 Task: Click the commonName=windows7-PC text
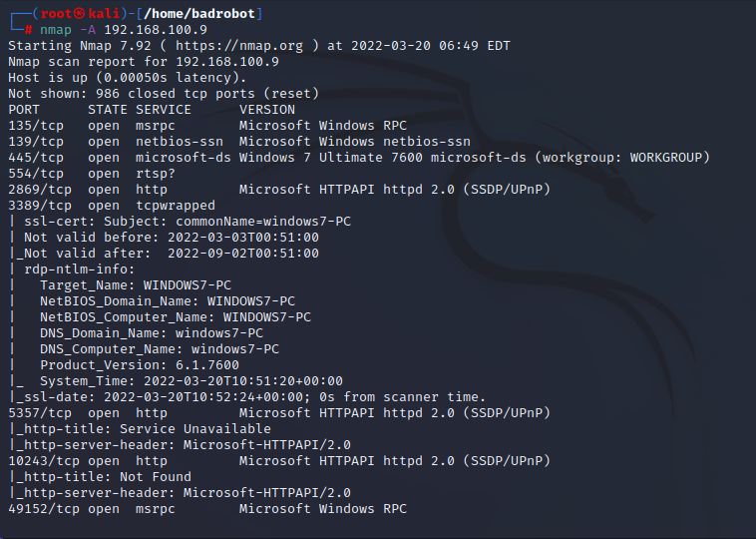click(263, 222)
